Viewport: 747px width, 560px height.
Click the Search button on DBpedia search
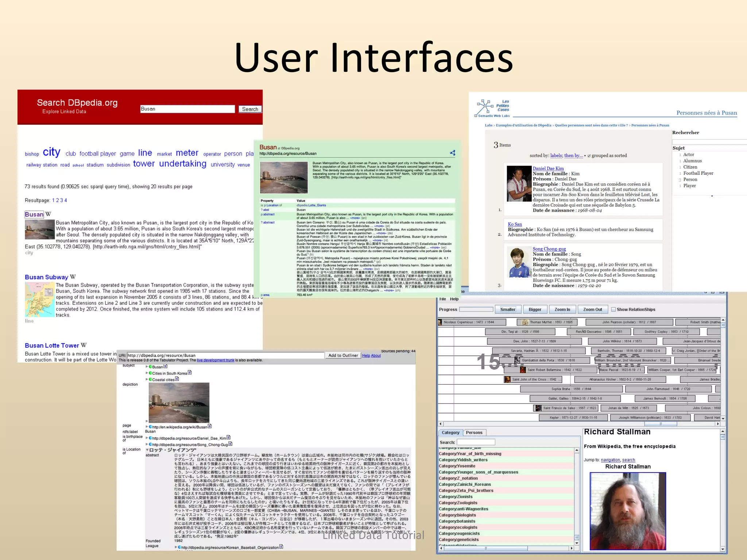[x=250, y=109]
